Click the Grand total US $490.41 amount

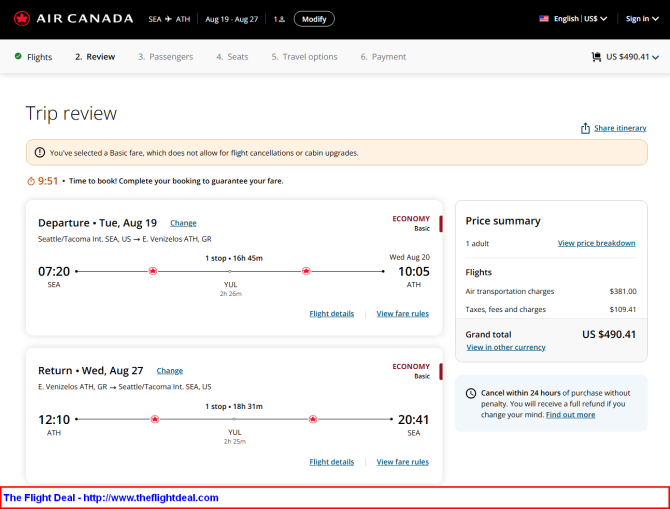[x=609, y=334]
